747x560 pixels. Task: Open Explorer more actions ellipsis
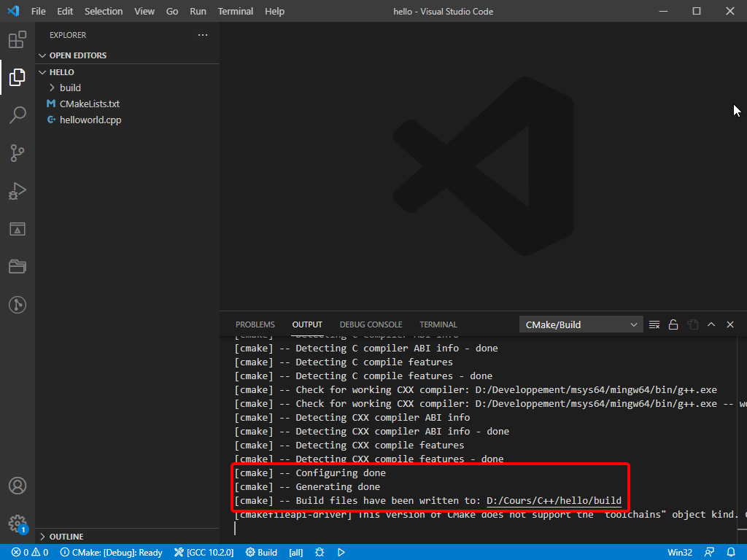(203, 35)
